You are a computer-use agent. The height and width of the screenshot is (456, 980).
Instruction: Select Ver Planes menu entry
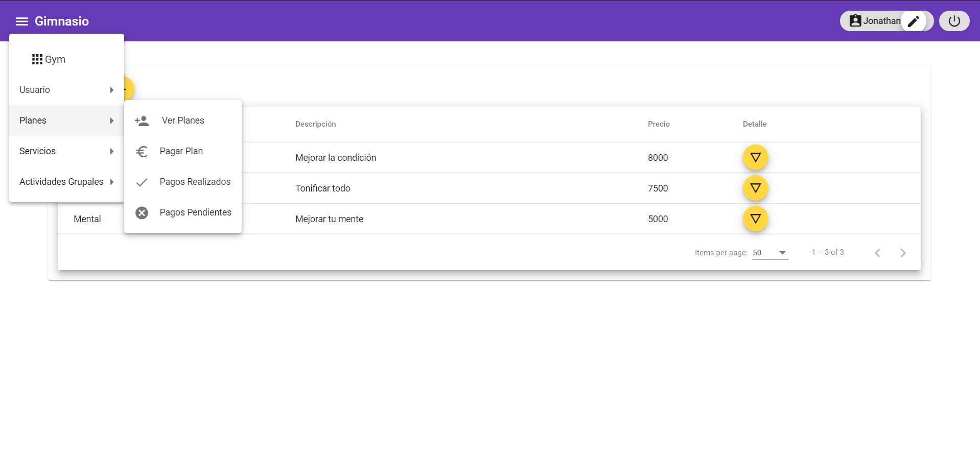pos(182,121)
